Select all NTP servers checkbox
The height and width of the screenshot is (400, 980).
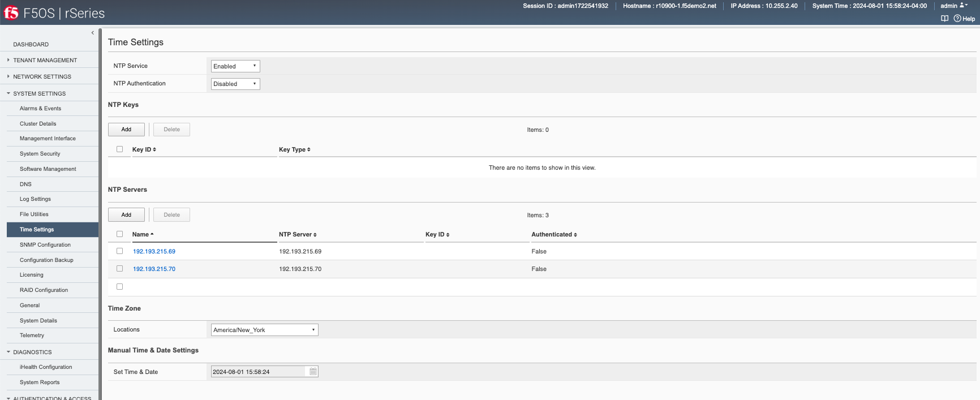click(119, 234)
